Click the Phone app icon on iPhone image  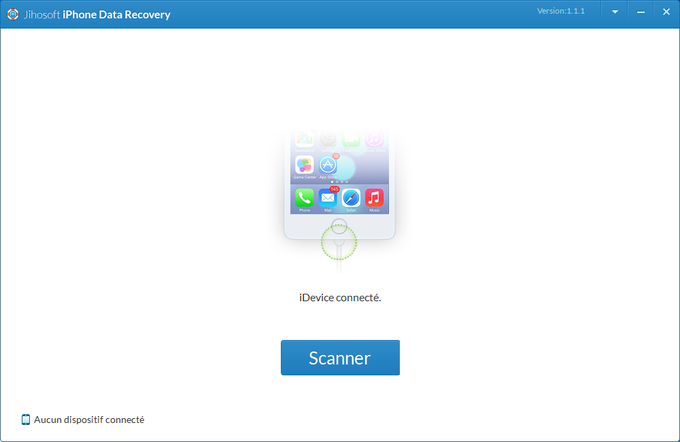pyautogui.click(x=304, y=198)
